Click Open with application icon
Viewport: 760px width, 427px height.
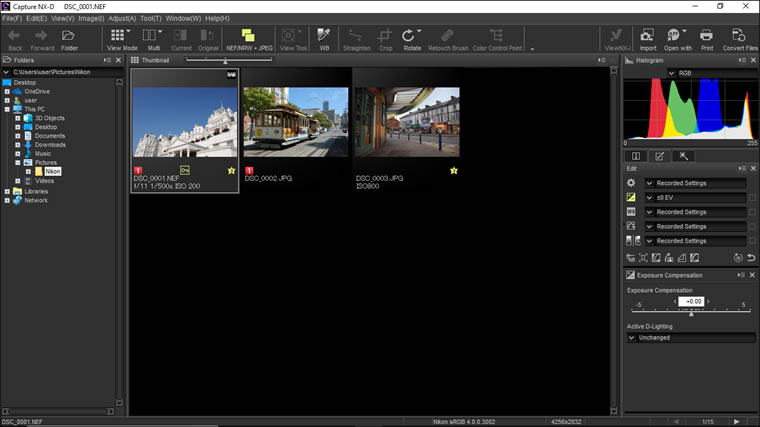(x=674, y=35)
